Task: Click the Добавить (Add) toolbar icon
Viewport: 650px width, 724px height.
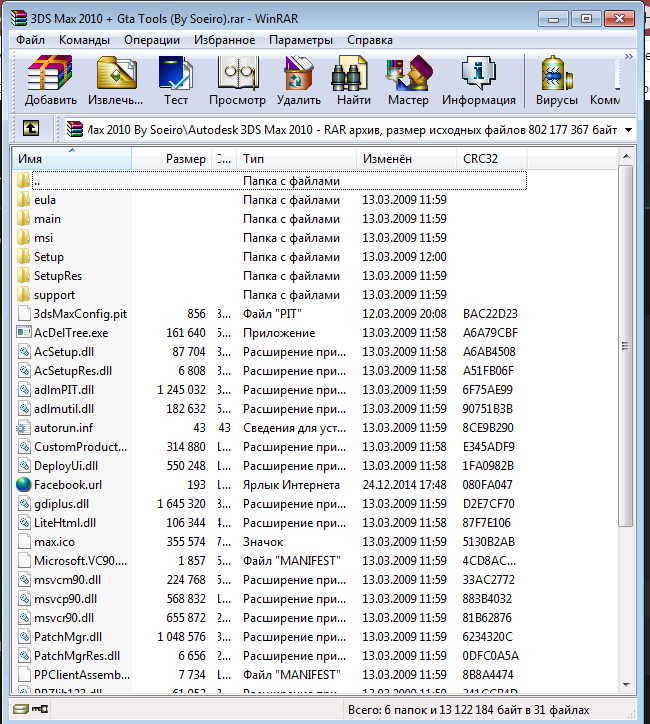Action: [50, 73]
